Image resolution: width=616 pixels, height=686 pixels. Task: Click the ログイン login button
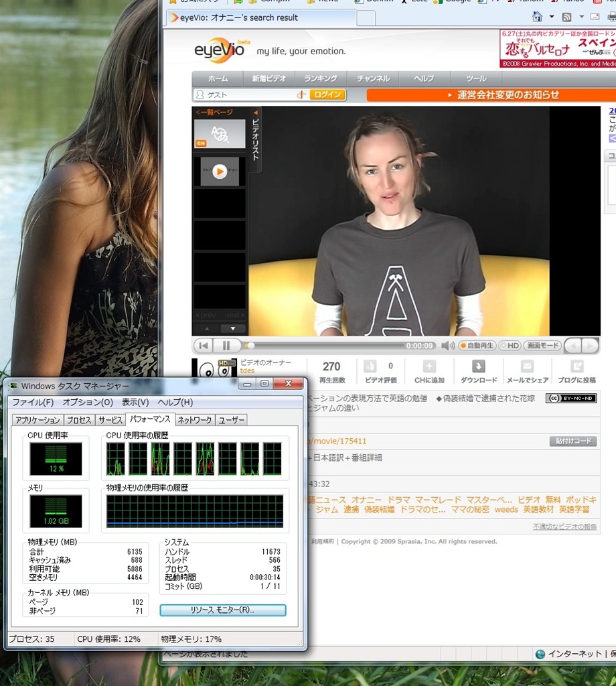(327, 94)
